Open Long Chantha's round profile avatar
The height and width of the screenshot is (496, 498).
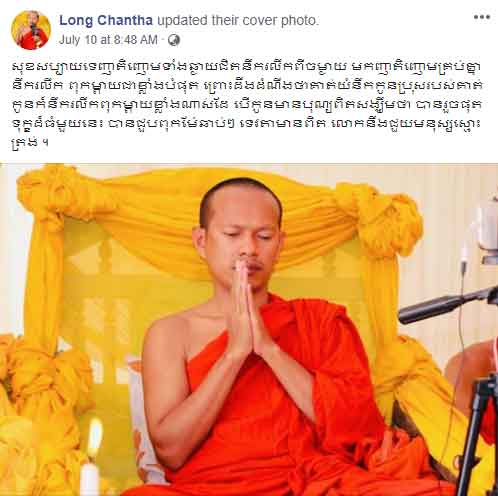[31, 30]
